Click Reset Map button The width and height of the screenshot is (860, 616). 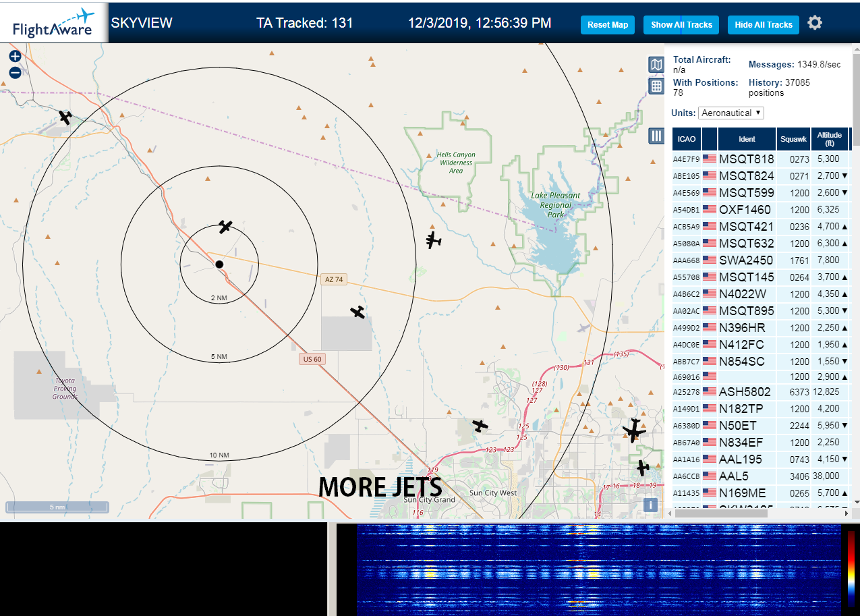pyautogui.click(x=608, y=24)
